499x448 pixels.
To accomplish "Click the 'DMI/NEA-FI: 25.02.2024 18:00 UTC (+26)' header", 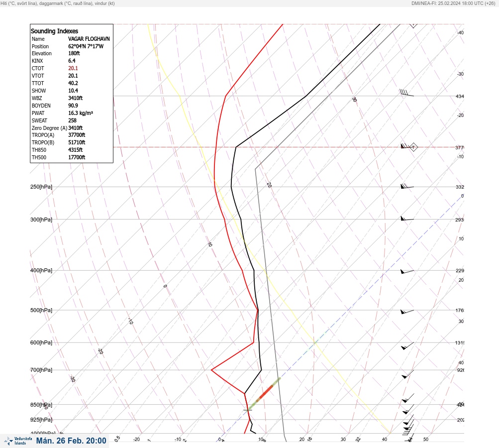I will coord(453,3).
